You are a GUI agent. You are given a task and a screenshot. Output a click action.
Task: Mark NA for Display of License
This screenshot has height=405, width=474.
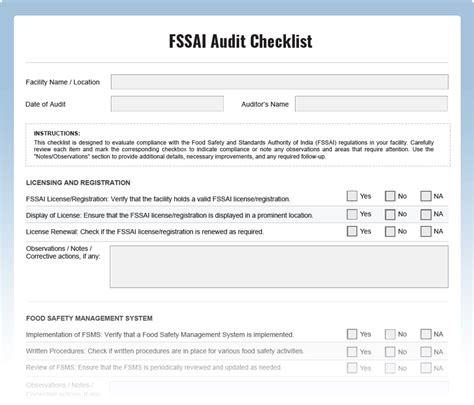tap(426, 214)
